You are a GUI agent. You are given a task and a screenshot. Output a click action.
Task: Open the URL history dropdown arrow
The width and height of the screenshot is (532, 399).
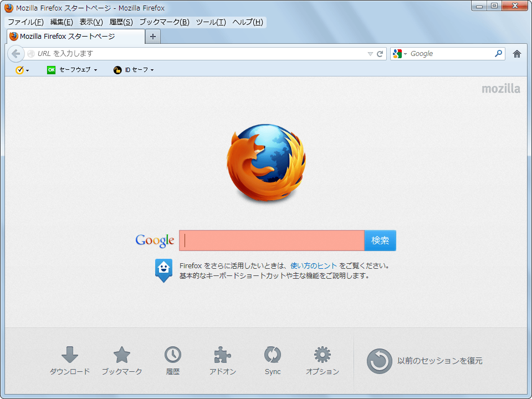(x=370, y=54)
